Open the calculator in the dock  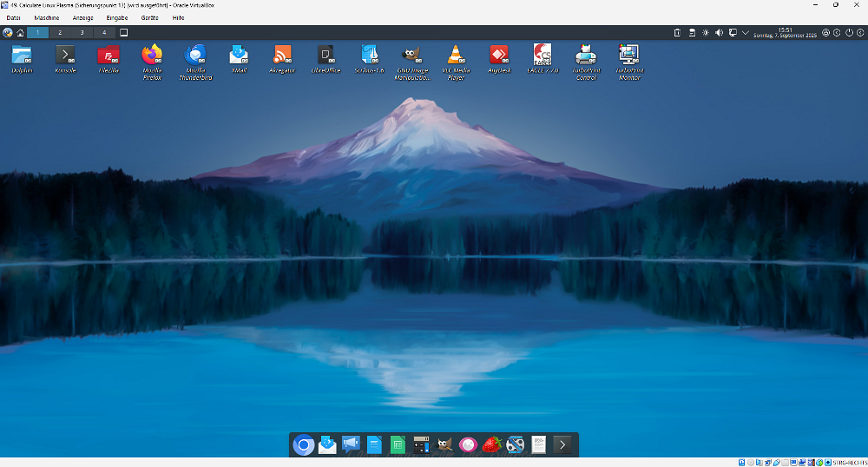tap(421, 445)
